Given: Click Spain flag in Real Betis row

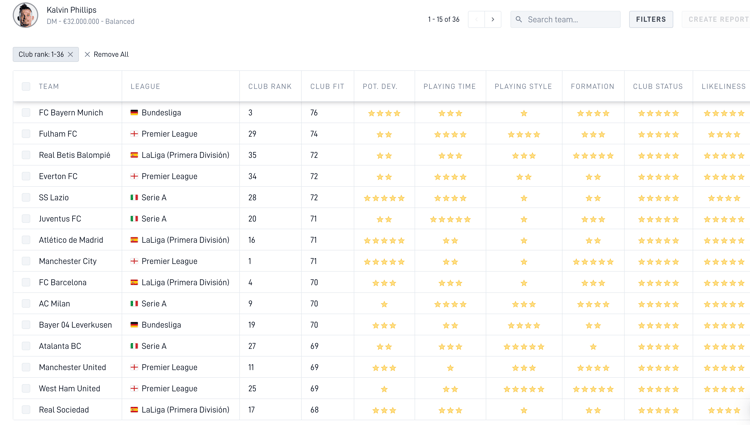Looking at the screenshot, I should click(134, 155).
